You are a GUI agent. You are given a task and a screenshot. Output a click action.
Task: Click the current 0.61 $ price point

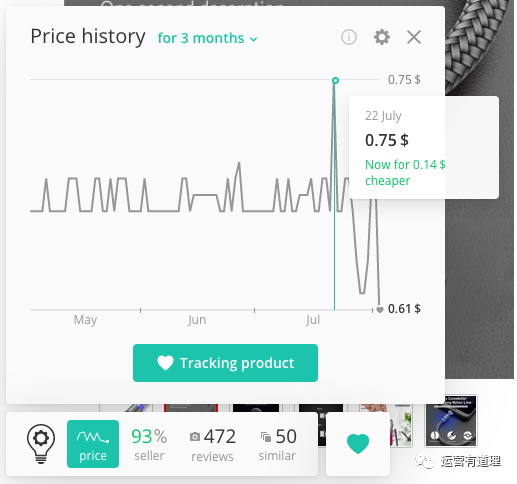(380, 310)
